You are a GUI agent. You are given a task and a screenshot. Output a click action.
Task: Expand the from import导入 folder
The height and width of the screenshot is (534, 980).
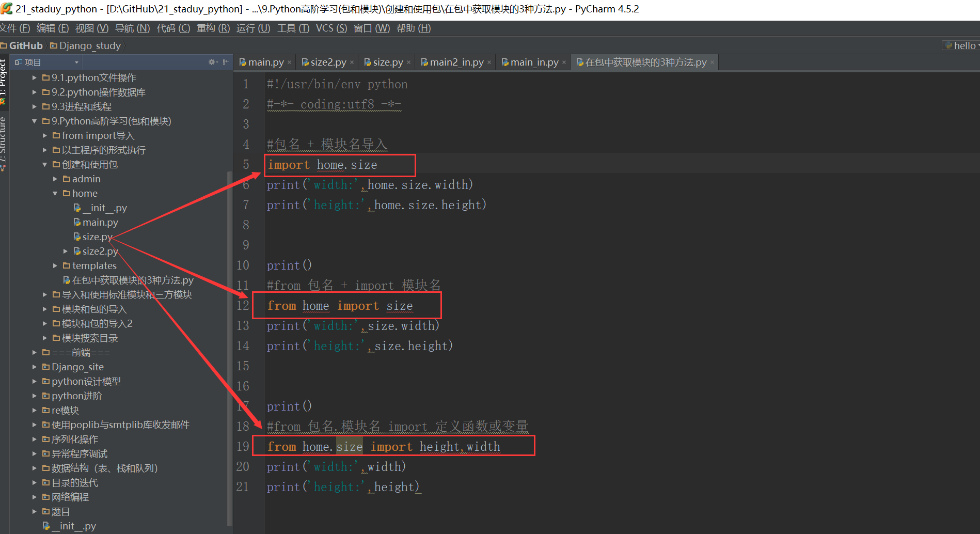click(x=44, y=135)
